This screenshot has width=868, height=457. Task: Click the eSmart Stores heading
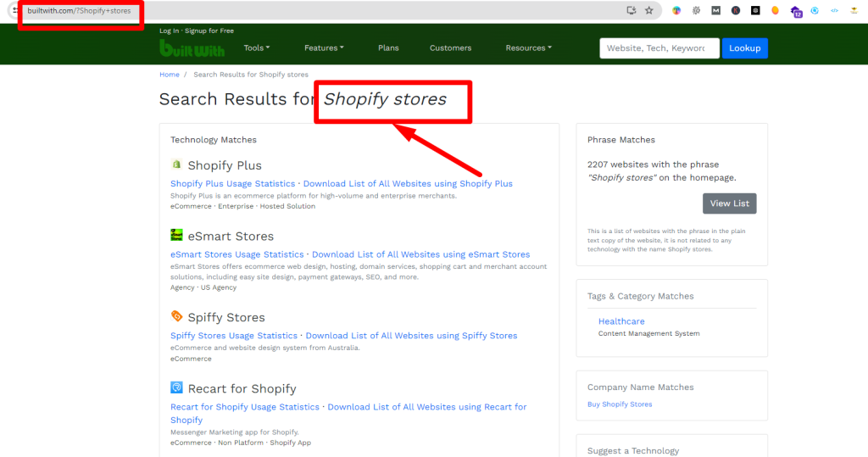coord(231,237)
